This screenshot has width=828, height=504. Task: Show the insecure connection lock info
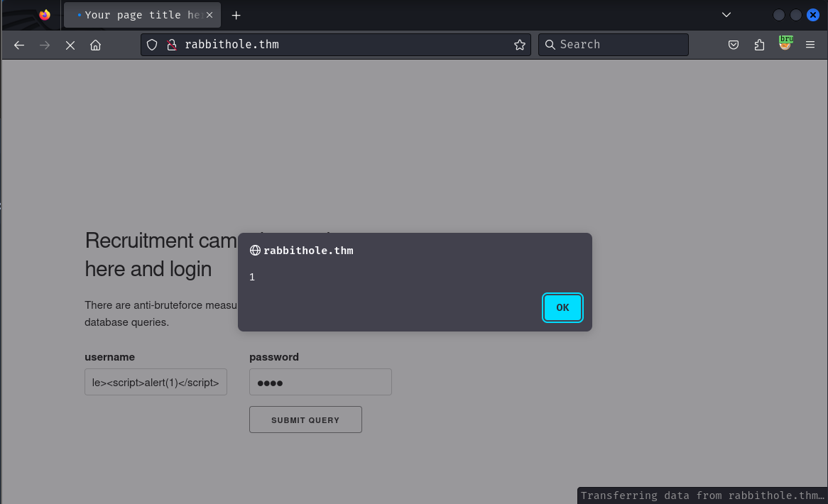click(171, 45)
